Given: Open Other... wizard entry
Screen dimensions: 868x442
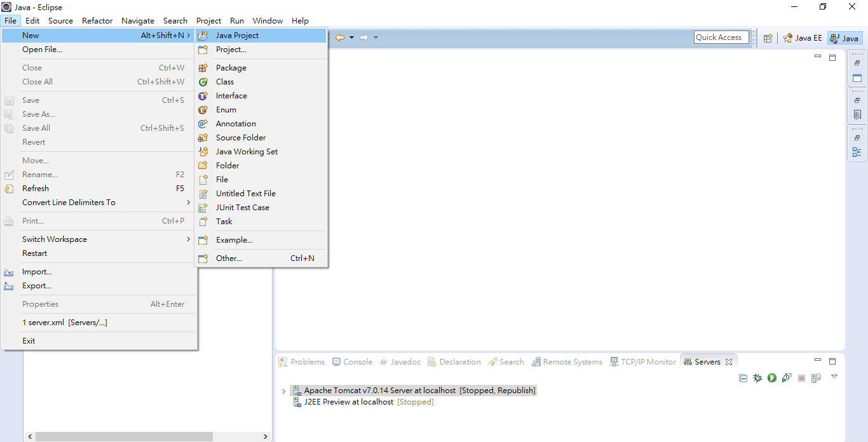Looking at the screenshot, I should click(x=261, y=258).
